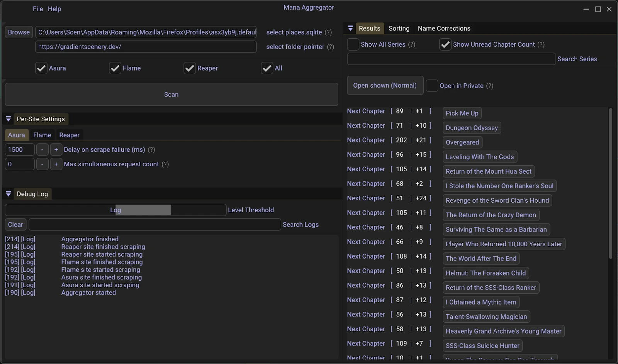
Task: Click the help (?) next to select places.sqlite
Action: (x=328, y=32)
